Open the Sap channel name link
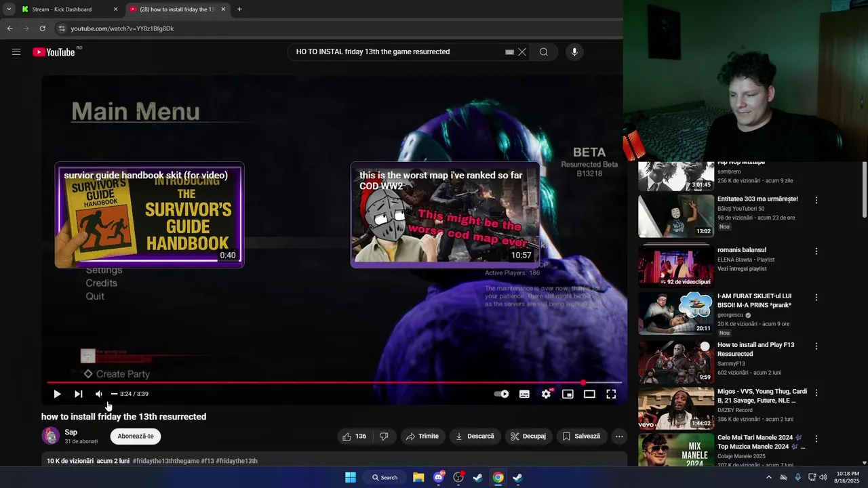 [71, 432]
